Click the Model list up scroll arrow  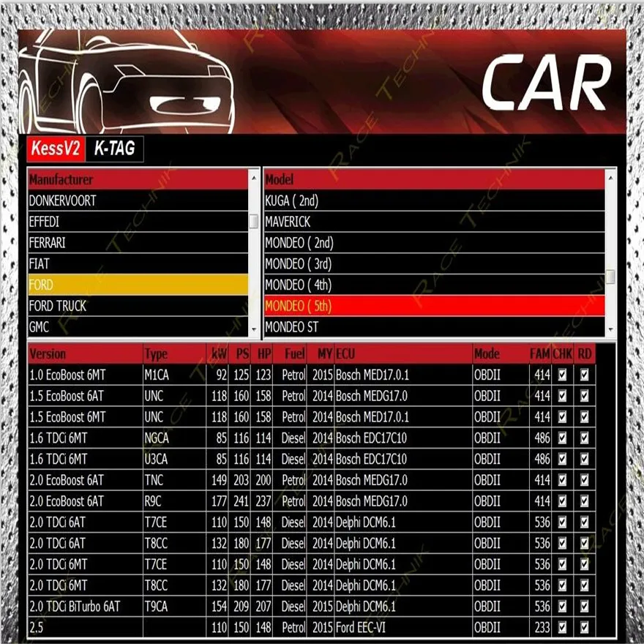pos(611,178)
